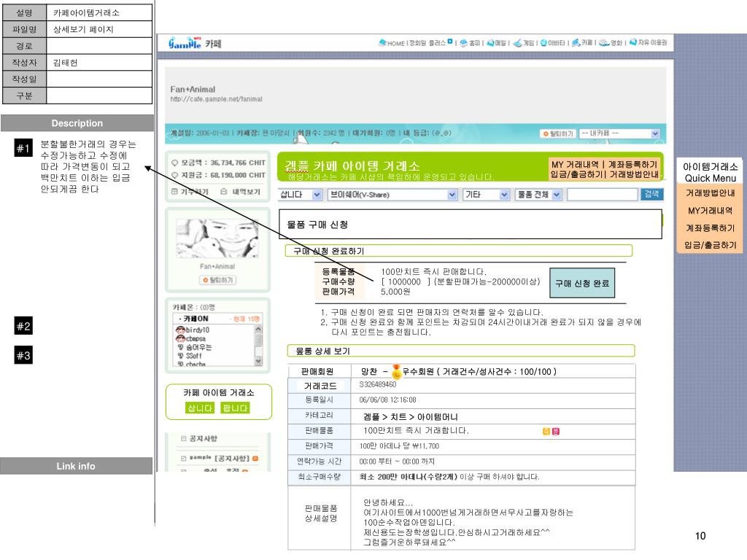Screen dimensions: 747x560
Task: Open 거래방법안내 in the green banner
Action: click(634, 175)
